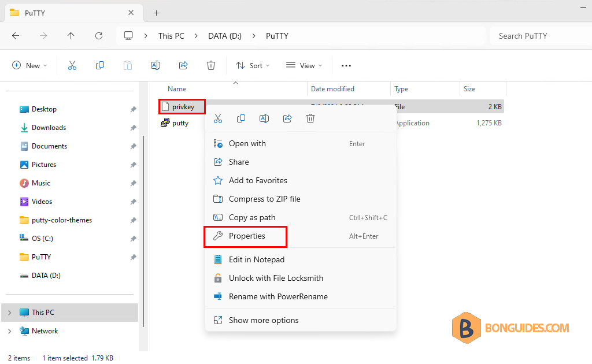The height and width of the screenshot is (364, 592).
Task: Click This PC in the address bar
Action: (171, 36)
